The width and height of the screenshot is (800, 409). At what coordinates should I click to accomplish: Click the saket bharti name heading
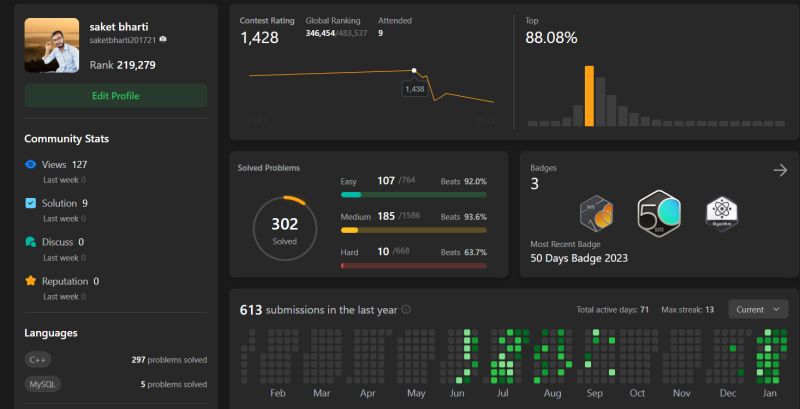[119, 27]
